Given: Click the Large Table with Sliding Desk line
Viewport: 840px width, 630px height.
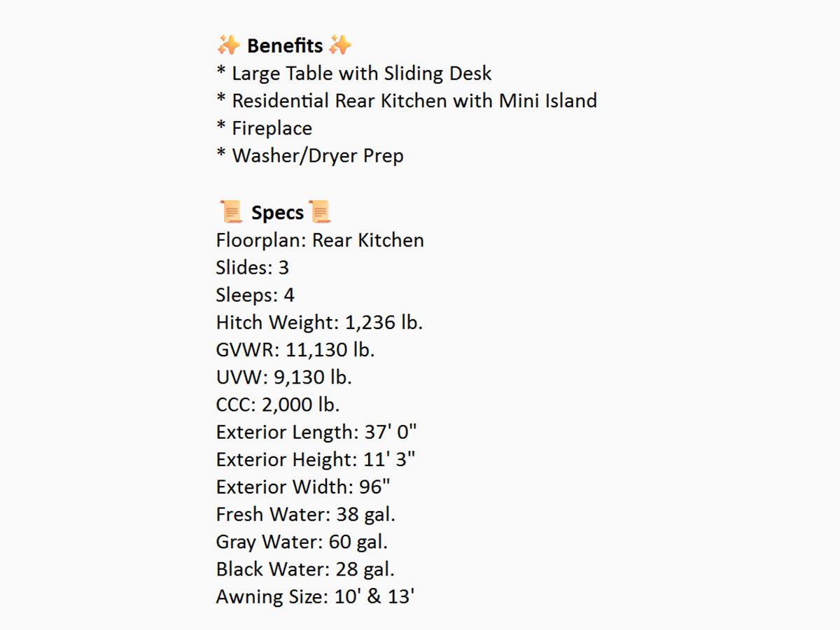Looking at the screenshot, I should coord(354,73).
